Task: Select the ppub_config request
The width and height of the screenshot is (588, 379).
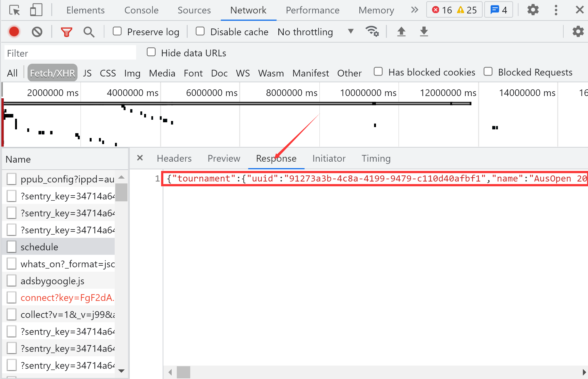Action: point(58,179)
